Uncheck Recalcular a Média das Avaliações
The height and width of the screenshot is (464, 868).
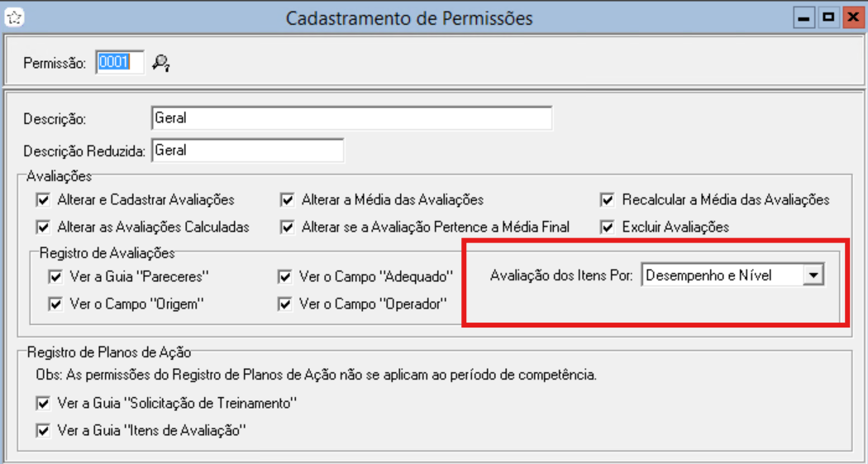608,200
